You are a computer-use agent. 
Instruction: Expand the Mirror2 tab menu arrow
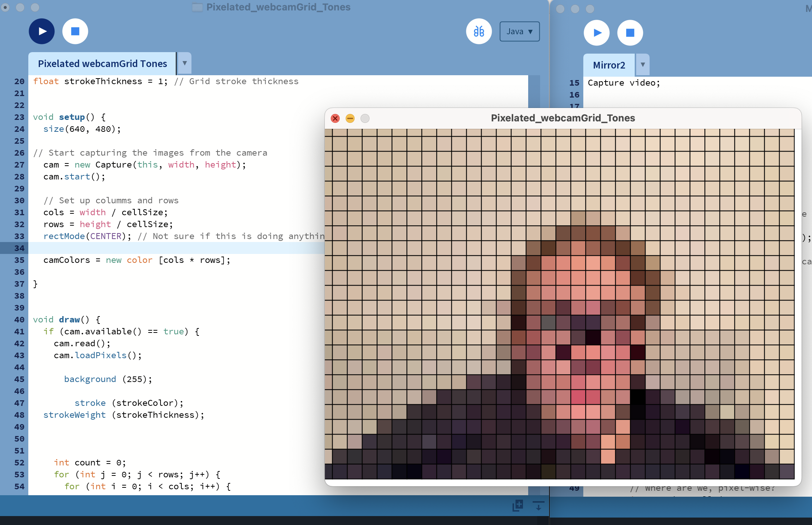(642, 64)
